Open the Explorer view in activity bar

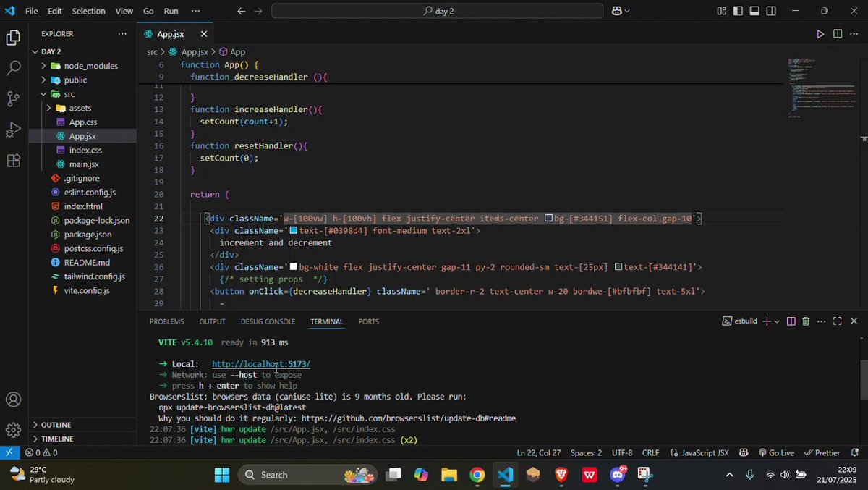click(13, 38)
